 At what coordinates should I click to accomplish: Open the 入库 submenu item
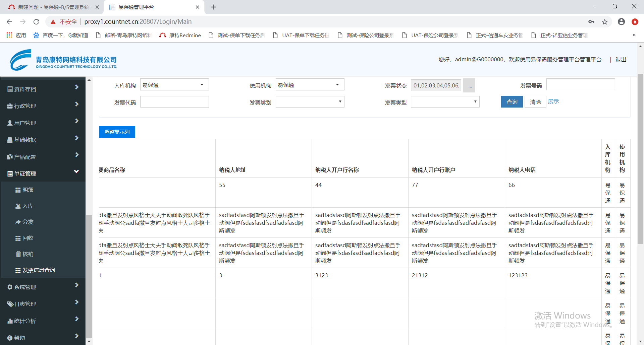[28, 206]
